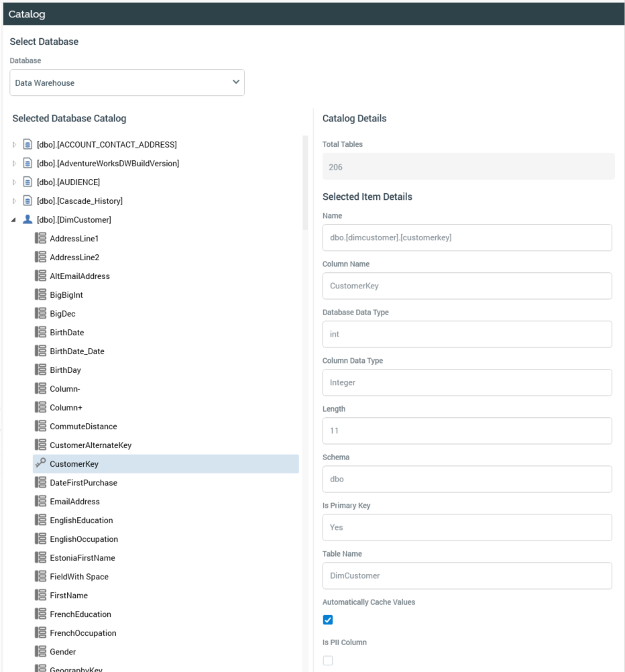
Task: Select the FrenchOccupation column item
Action: (x=82, y=632)
